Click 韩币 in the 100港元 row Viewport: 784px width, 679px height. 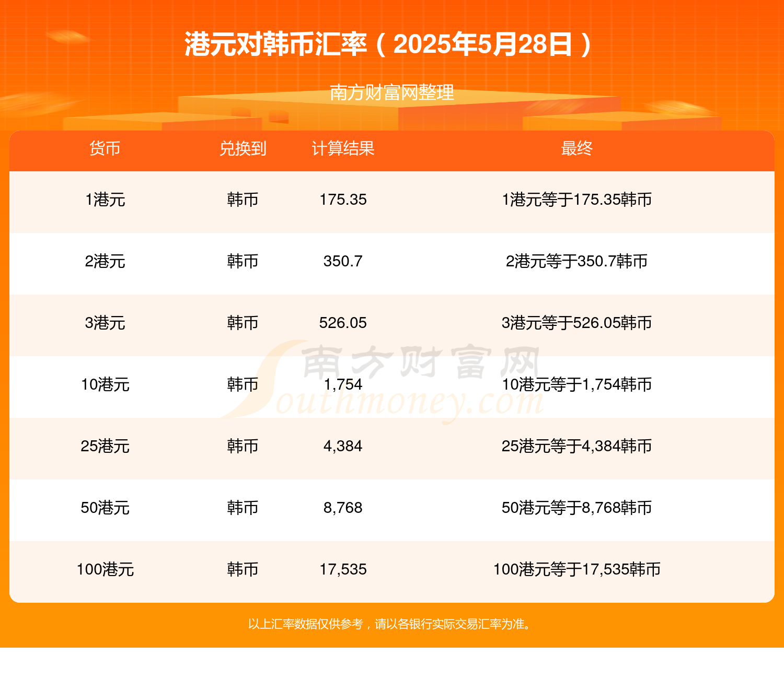click(x=243, y=569)
